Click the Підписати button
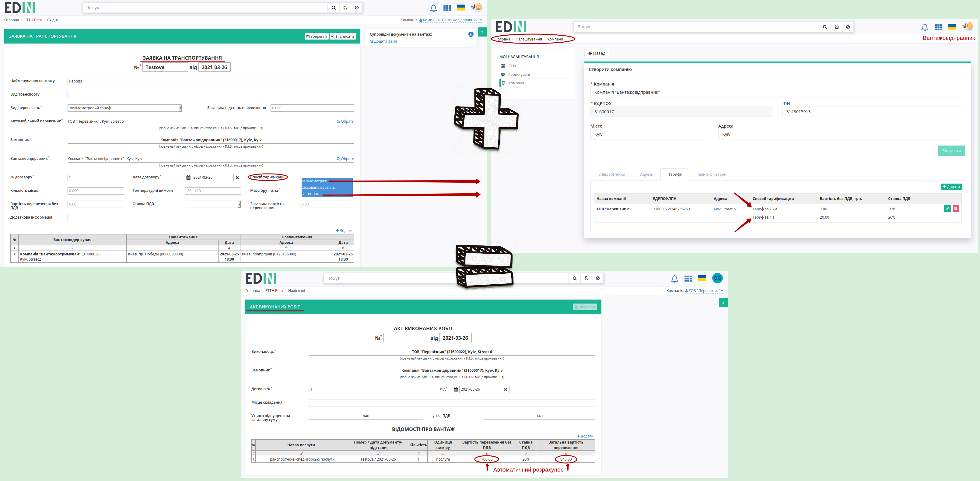Image resolution: width=980 pixels, height=481 pixels. pos(343,37)
